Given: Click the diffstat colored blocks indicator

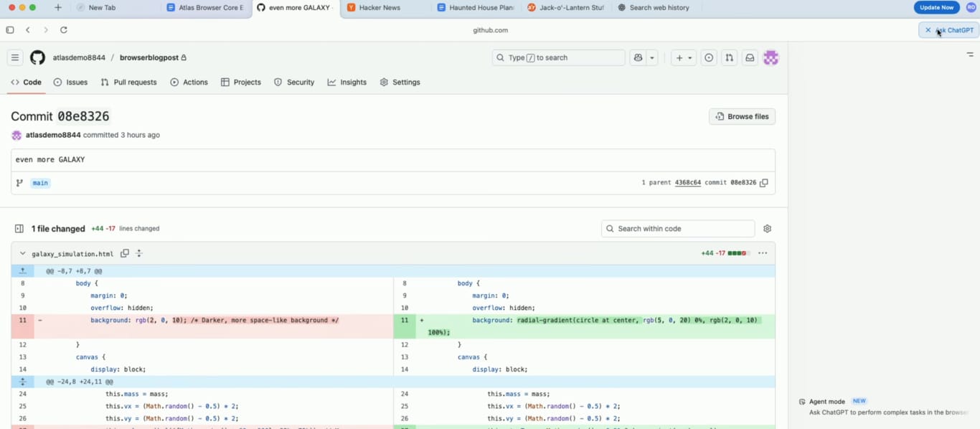Looking at the screenshot, I should pyautogui.click(x=739, y=253).
